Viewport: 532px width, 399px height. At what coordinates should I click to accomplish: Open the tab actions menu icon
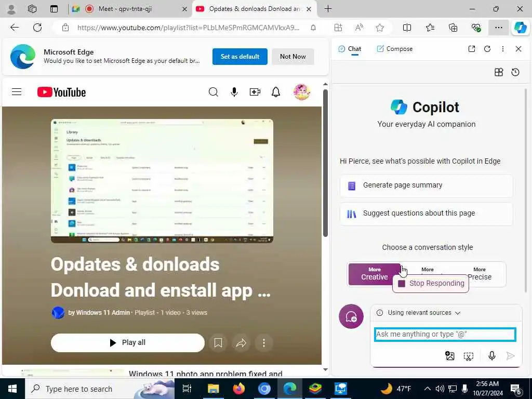click(x=54, y=9)
